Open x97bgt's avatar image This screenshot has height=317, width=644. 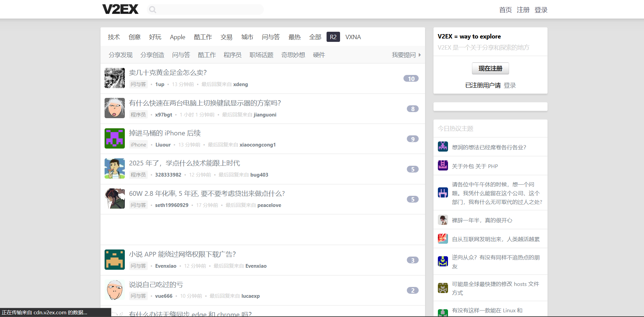(x=114, y=108)
